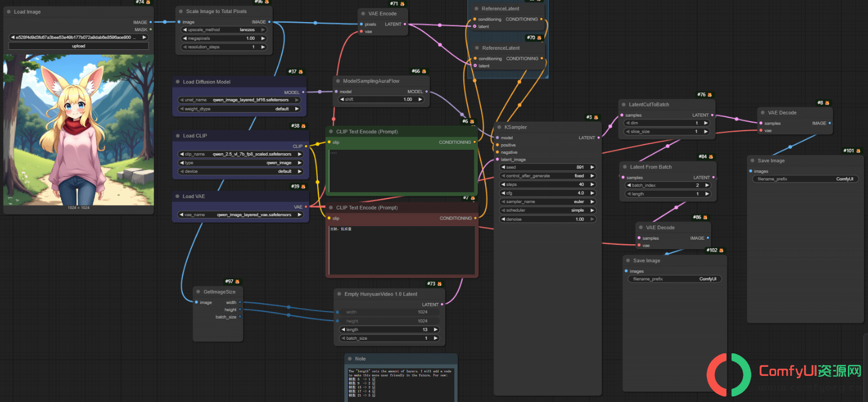
Task: Collapse the Load Diffusion Model node
Action: pos(178,81)
